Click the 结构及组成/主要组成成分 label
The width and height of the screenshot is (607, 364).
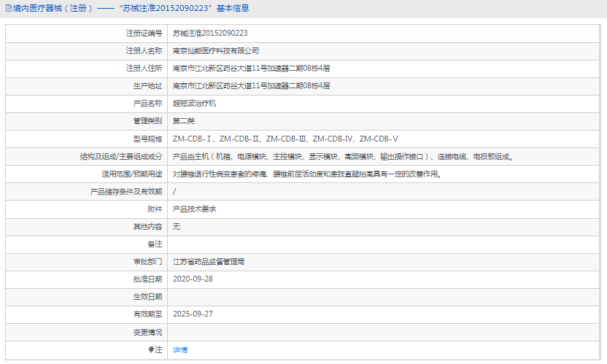121,156
